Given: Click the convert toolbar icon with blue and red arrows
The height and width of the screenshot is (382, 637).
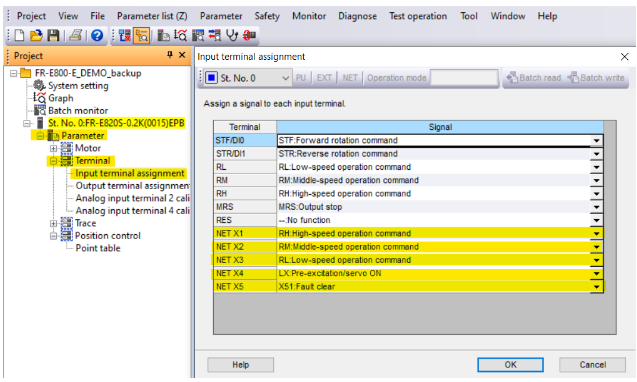Looking at the screenshot, I should (x=215, y=35).
